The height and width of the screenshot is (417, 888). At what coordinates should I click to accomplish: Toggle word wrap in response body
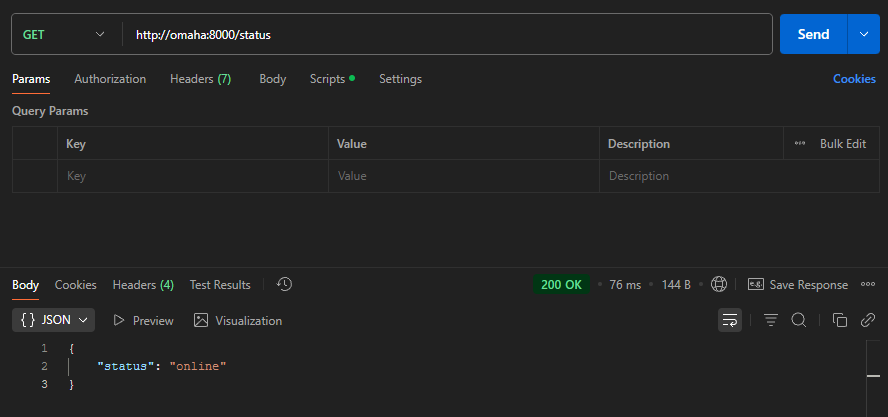730,320
